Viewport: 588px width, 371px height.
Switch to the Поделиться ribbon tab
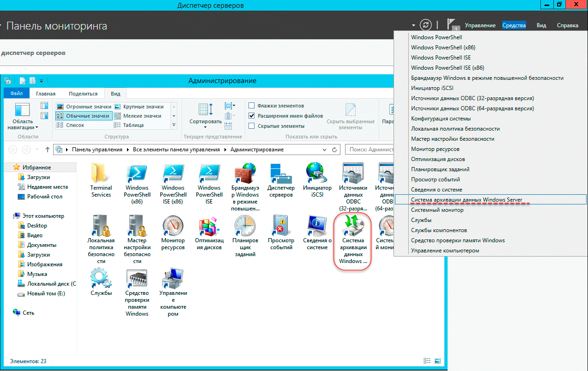point(84,93)
